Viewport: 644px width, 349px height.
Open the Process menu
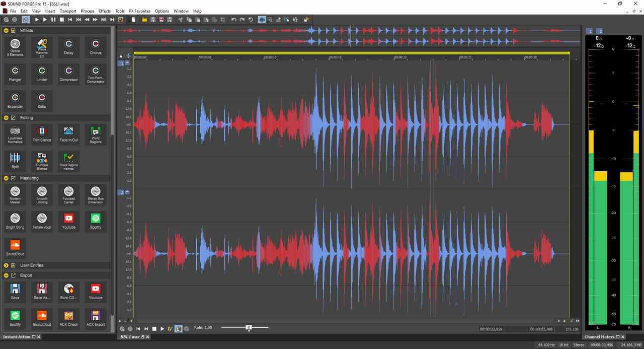point(88,11)
